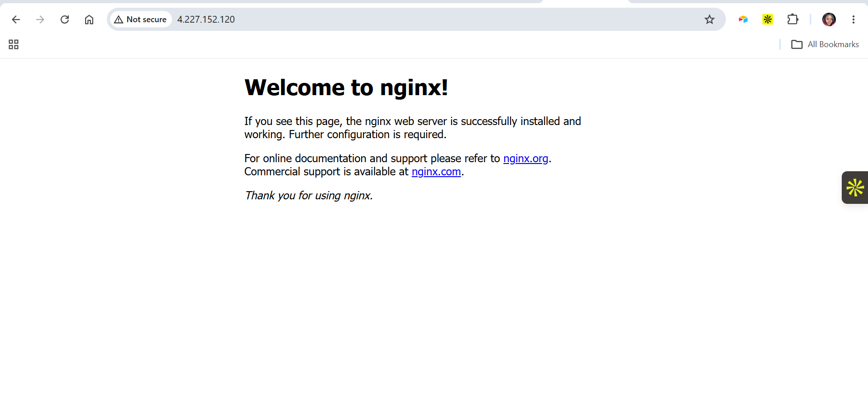Follow the nginx.com link
Viewport: 868px width, 400px height.
[436, 172]
